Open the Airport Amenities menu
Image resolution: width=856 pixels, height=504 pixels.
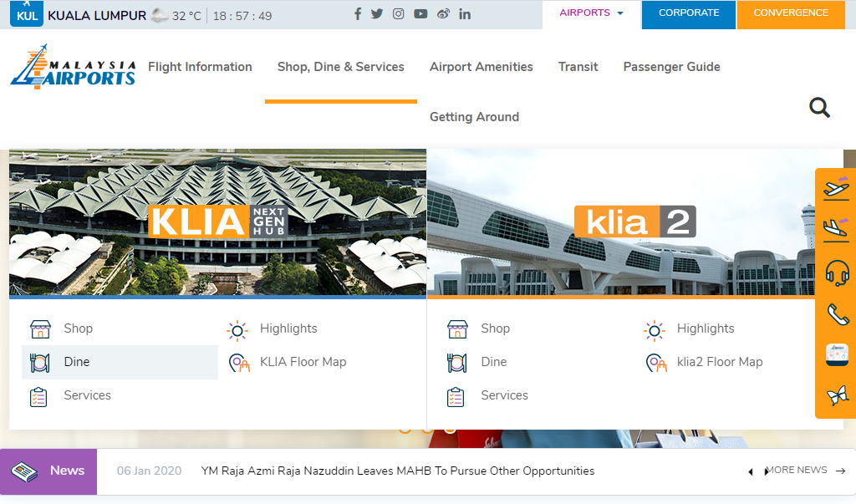(481, 67)
